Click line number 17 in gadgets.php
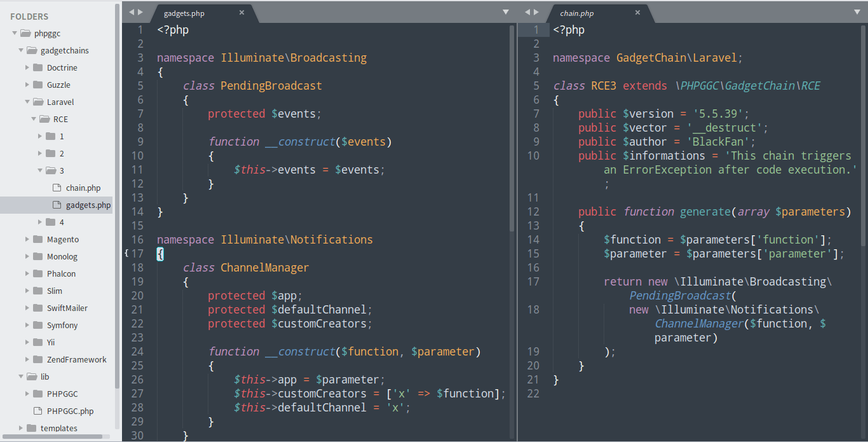The width and height of the screenshot is (868, 442). click(x=137, y=254)
